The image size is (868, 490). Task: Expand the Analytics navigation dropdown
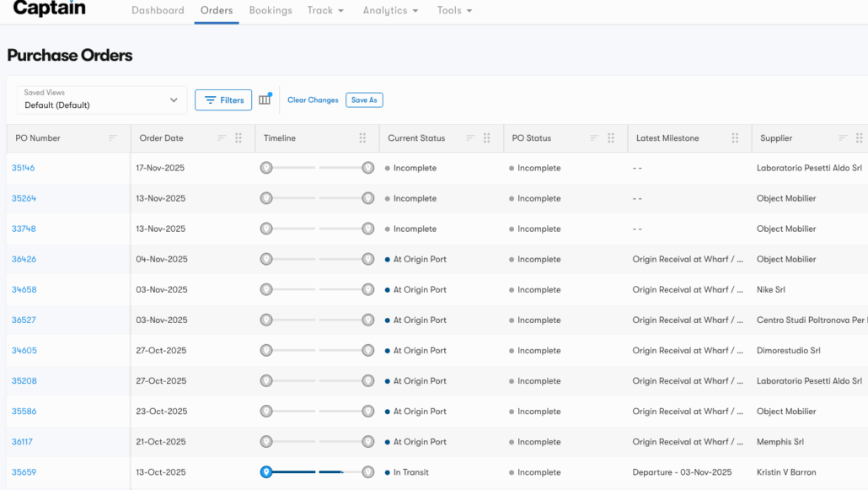coord(391,10)
